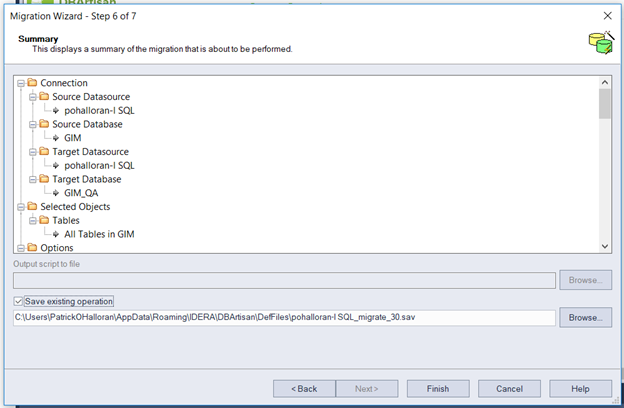
Task: Collapse the Connection tree node
Action: (21, 83)
